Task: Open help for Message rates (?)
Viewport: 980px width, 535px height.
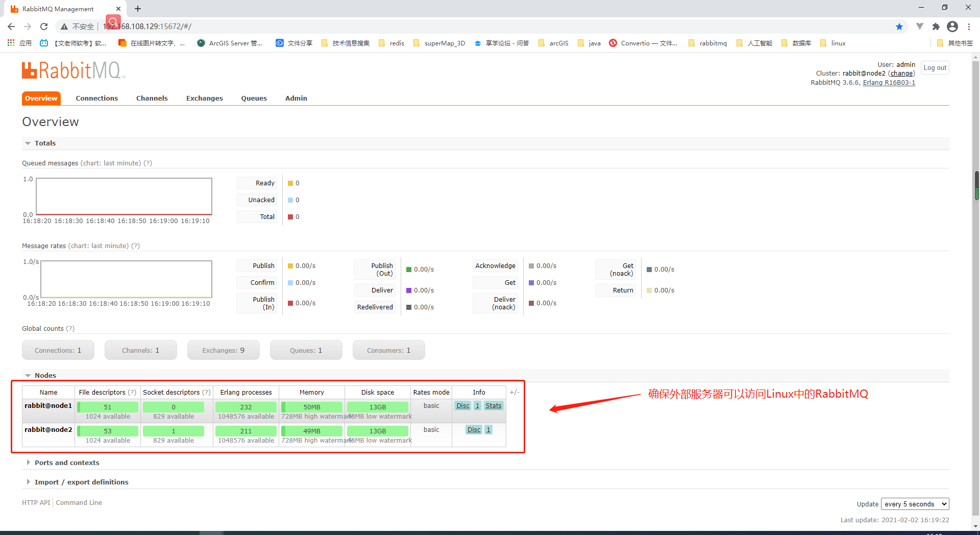Action: [135, 246]
